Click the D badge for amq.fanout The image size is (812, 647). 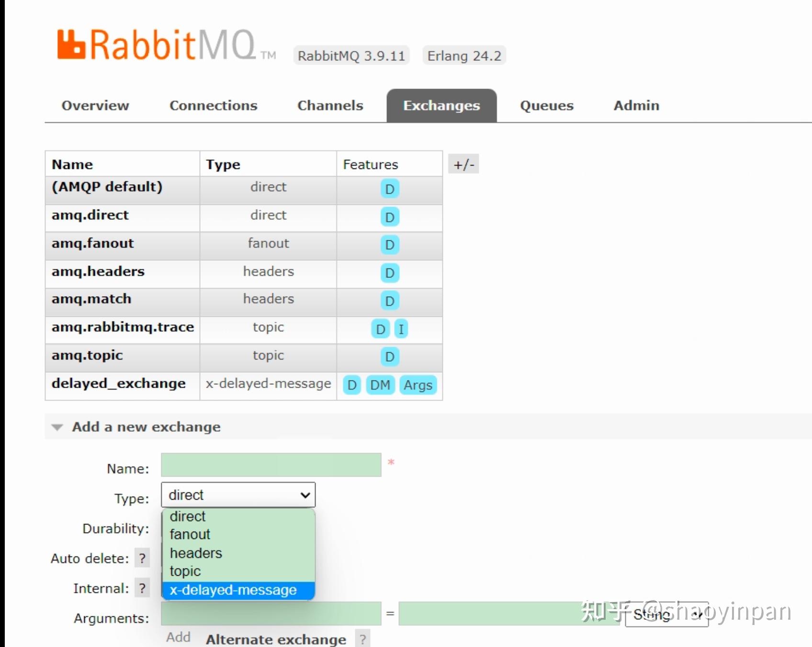point(390,245)
